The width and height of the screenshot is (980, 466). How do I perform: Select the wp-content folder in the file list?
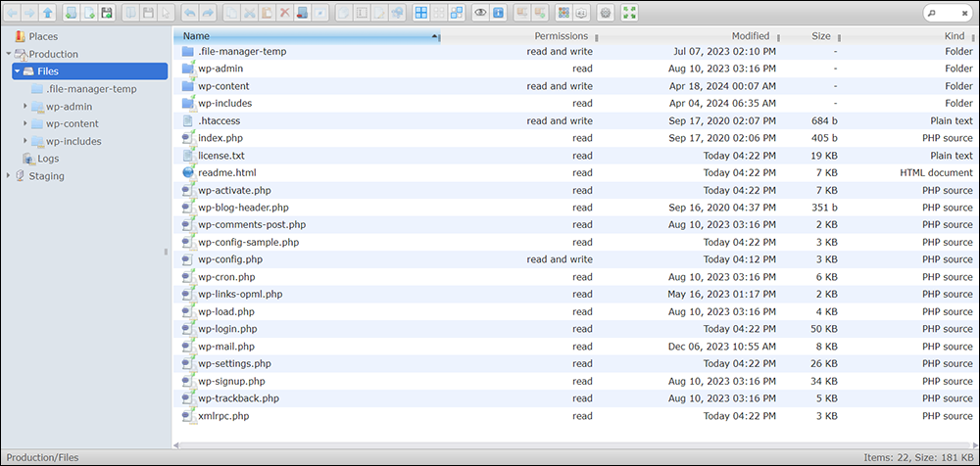pos(576,86)
